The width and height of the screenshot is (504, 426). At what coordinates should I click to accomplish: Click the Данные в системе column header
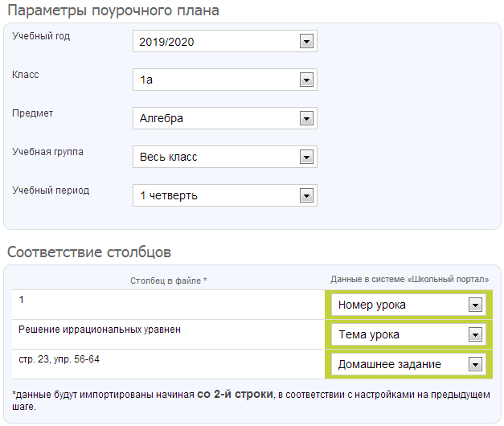pyautogui.click(x=409, y=279)
